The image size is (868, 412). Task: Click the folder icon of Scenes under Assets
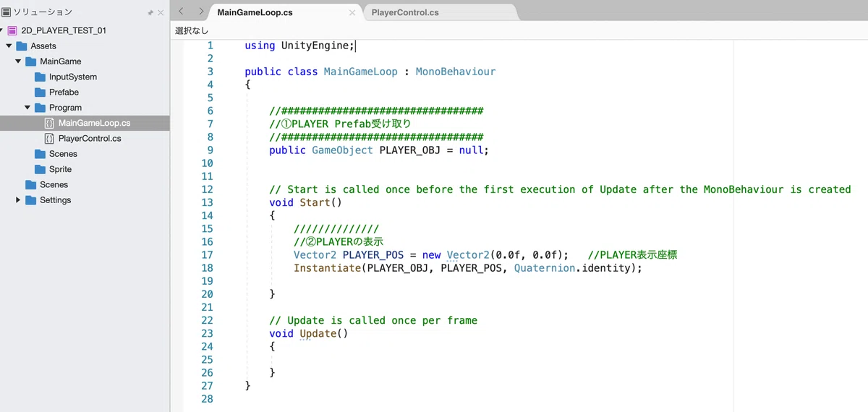(31, 185)
